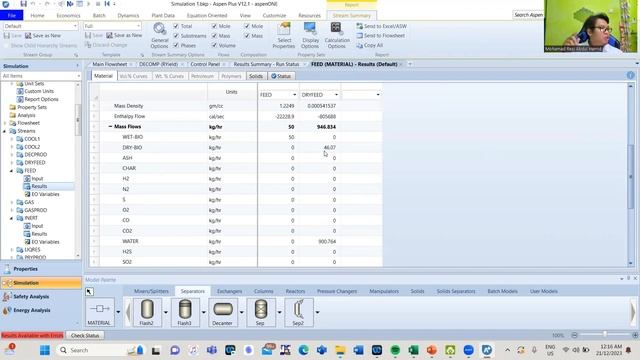Toggle Composition Mole checkbox
Viewport: 640px width, 360px height.
point(247,26)
